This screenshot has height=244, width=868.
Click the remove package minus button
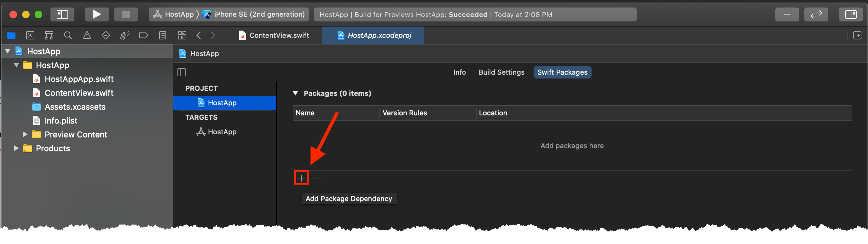pyautogui.click(x=317, y=177)
